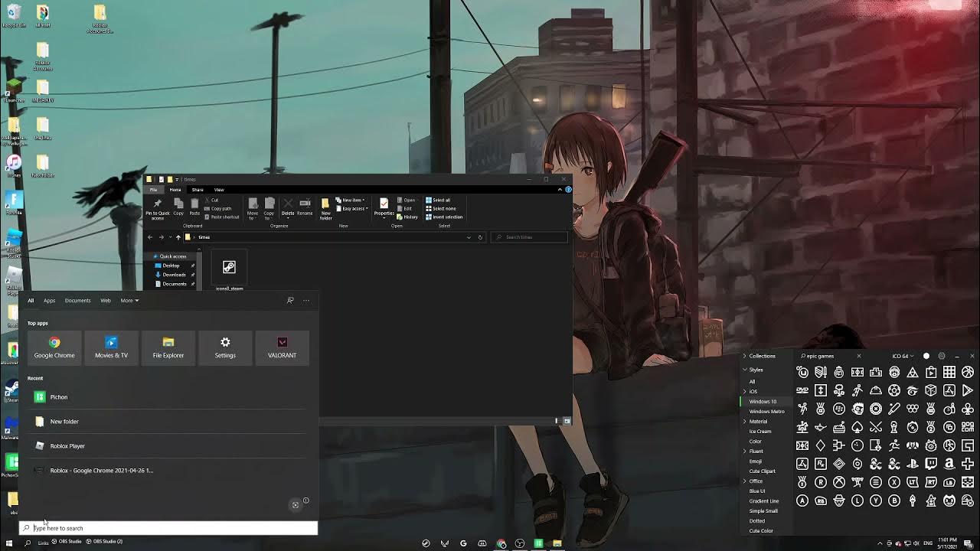Select the Amazon icon in the grid
The width and height of the screenshot is (980, 551).
coord(949,464)
